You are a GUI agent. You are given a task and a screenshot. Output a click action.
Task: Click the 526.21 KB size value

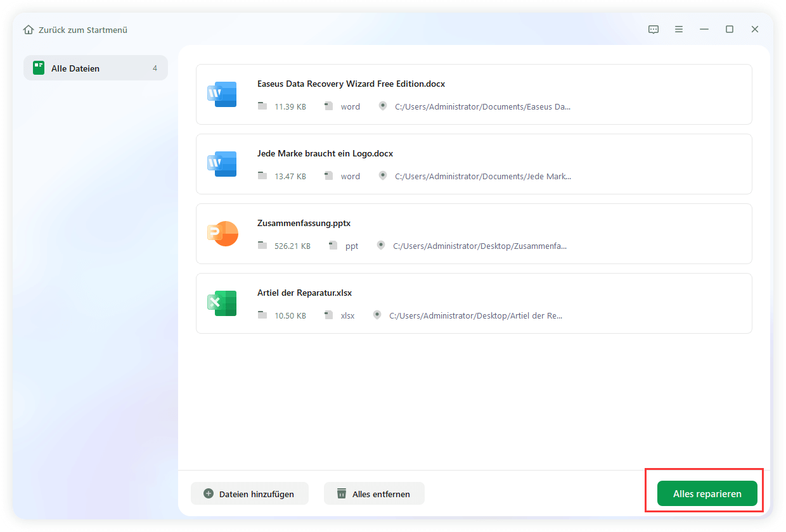pyautogui.click(x=292, y=246)
